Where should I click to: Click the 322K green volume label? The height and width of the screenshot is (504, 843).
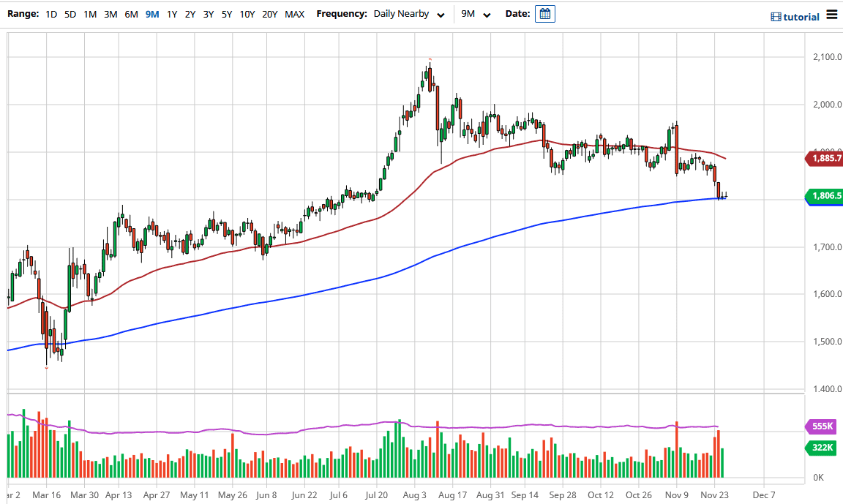(822, 448)
